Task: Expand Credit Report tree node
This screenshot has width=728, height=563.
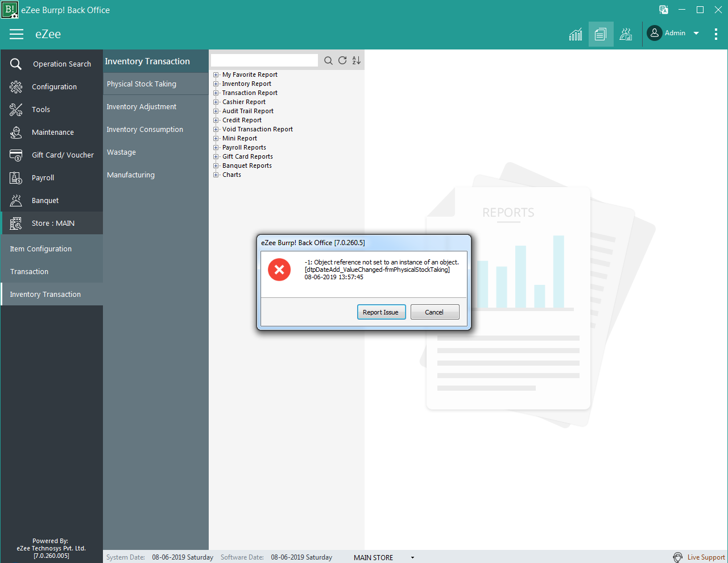Action: point(216,120)
